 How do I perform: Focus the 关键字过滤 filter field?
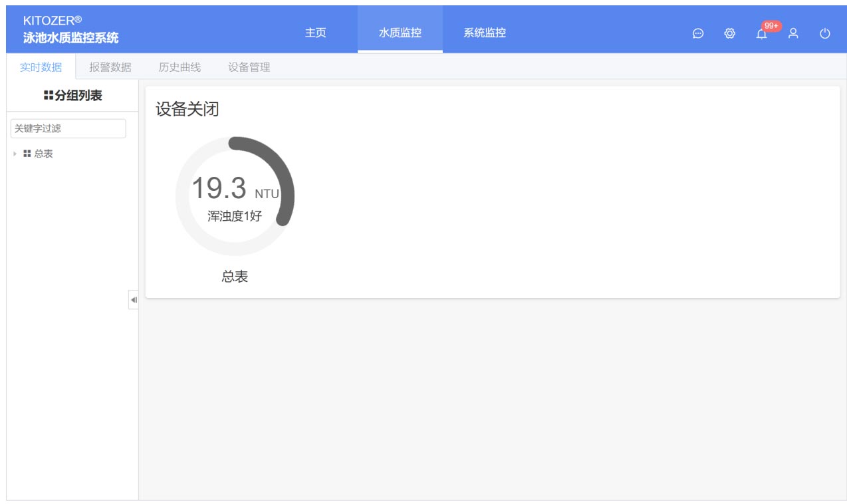click(x=68, y=128)
